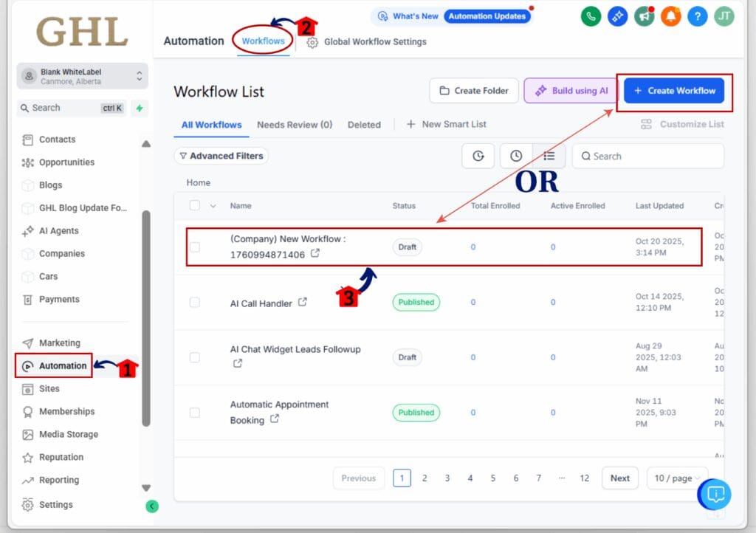Expand the Blank WhiteLabel account switcher
756x533 pixels.
click(x=81, y=75)
